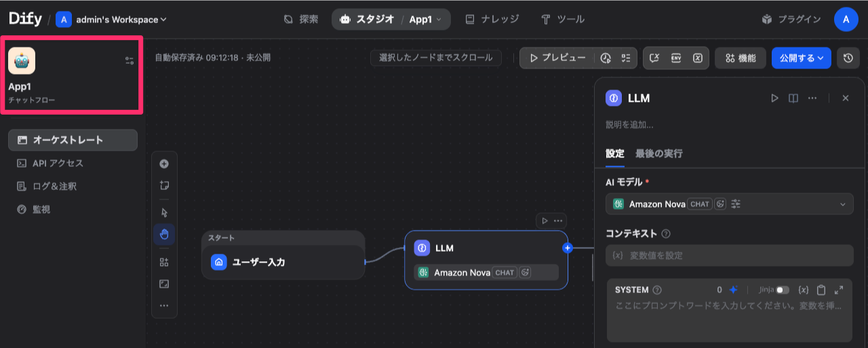Screen dimensions: 868x348
Task: Add a note with sticky-note icon
Action: pos(163,185)
